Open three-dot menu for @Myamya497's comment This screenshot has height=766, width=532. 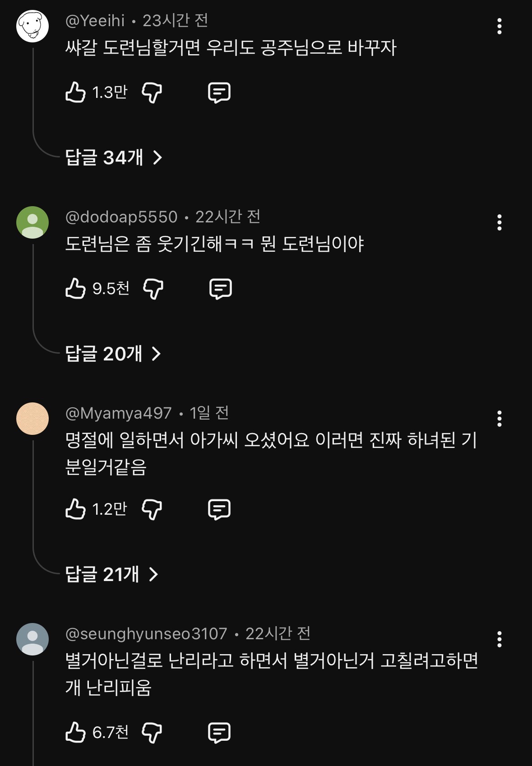pyautogui.click(x=499, y=419)
